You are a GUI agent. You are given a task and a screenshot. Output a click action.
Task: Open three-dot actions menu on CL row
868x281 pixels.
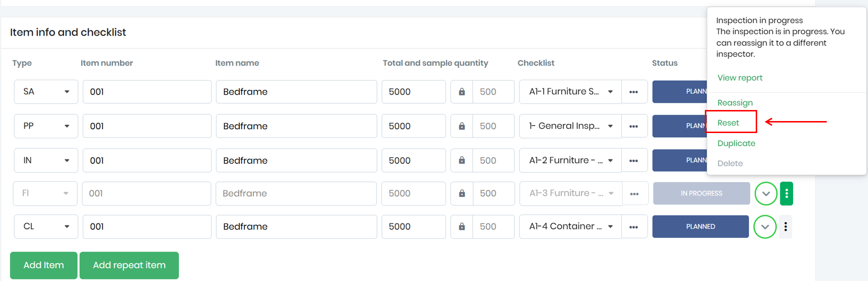[785, 227]
